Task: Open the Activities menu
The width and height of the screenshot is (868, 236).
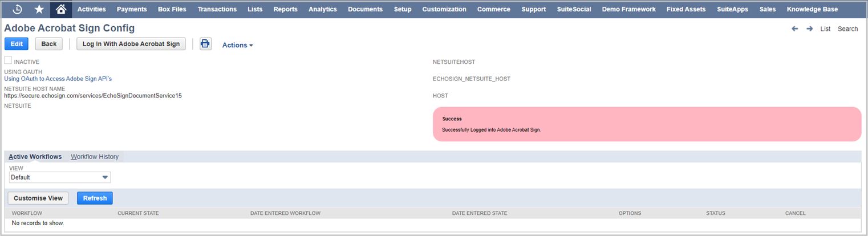Action: [91, 9]
